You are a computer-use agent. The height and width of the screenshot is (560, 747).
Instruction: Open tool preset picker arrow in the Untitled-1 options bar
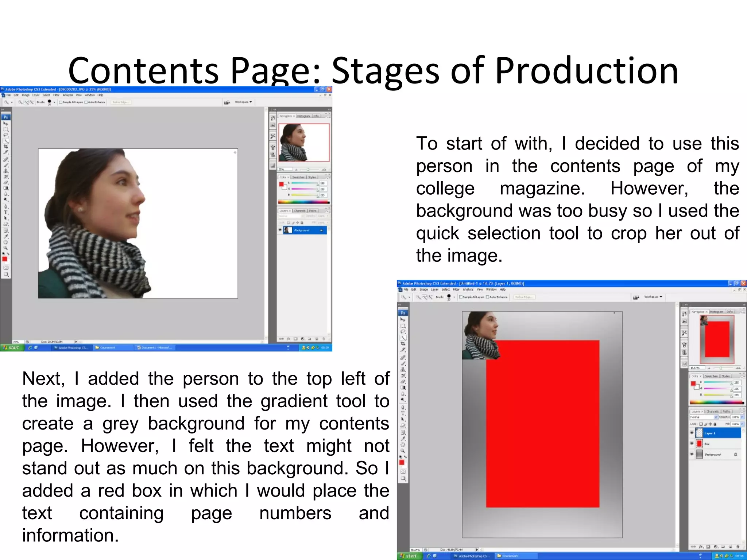click(409, 297)
